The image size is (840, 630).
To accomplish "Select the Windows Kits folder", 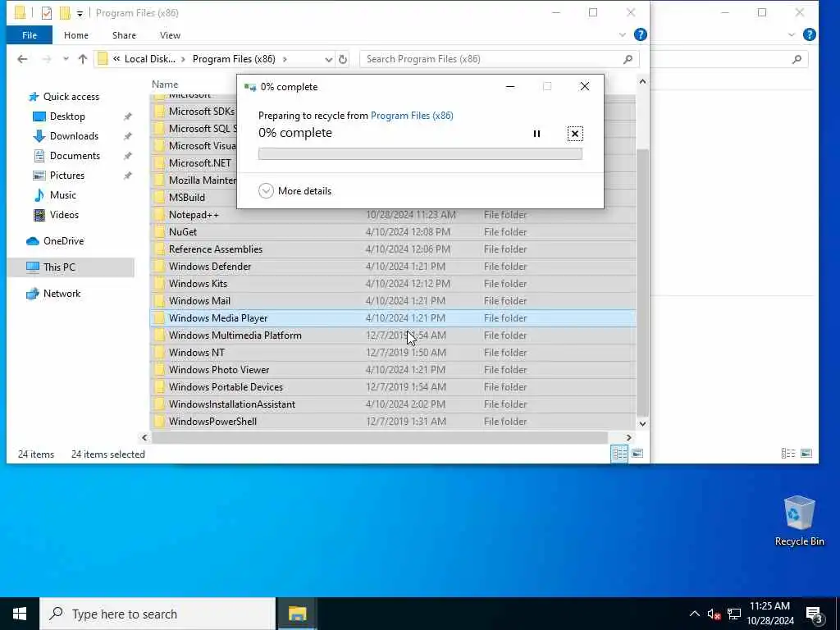I will pos(393,283).
